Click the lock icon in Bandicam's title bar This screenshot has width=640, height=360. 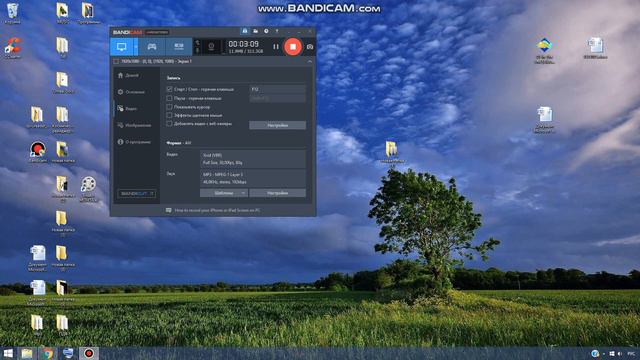(x=244, y=31)
